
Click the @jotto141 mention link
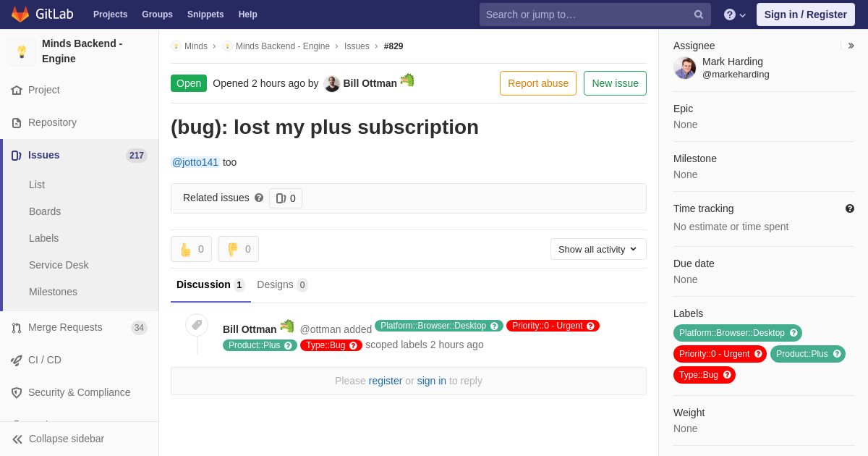pos(195,162)
